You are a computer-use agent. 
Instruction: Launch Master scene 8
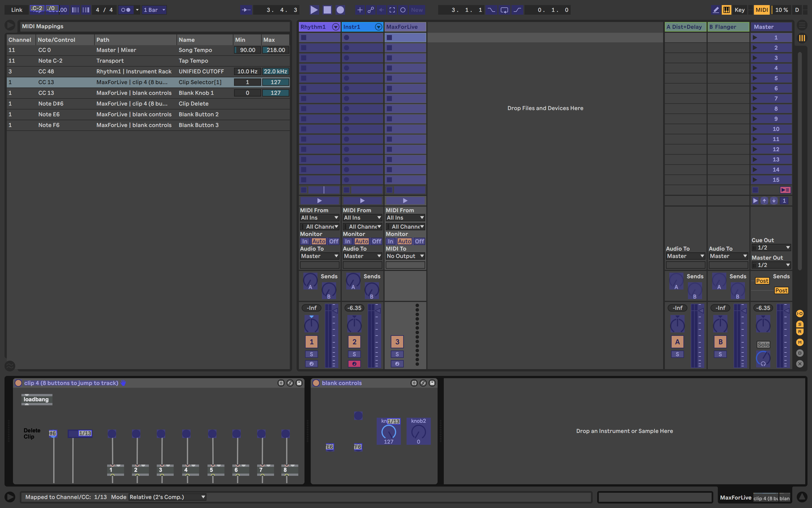(x=771, y=109)
